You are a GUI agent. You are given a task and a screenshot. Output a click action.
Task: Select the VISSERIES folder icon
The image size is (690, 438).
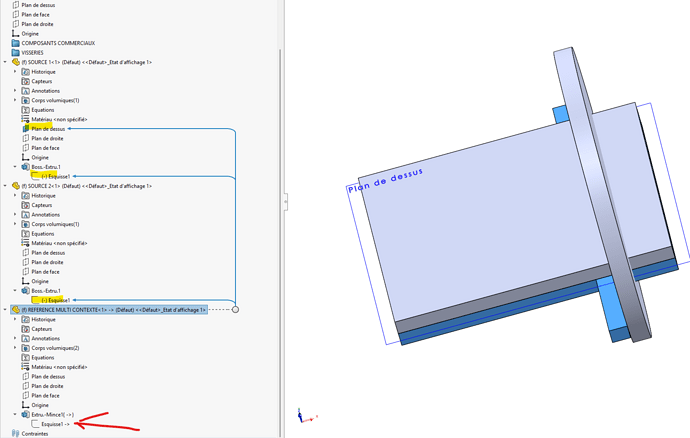[16, 52]
